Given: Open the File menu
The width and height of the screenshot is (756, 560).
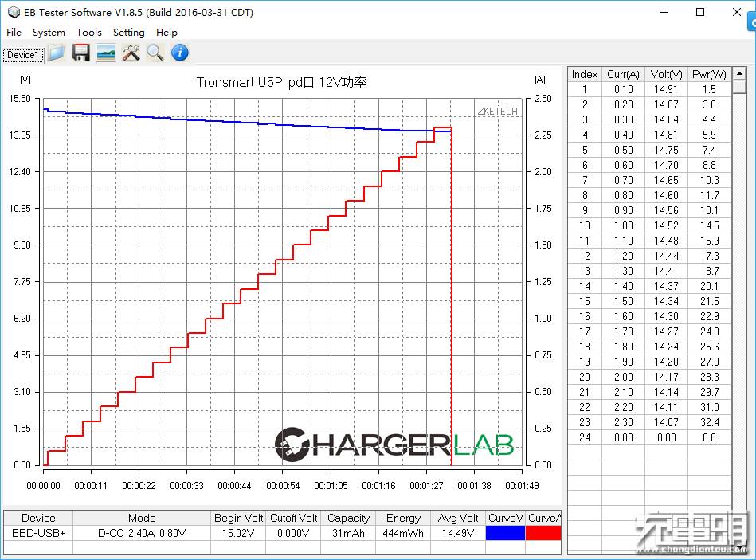Looking at the screenshot, I should [14, 33].
